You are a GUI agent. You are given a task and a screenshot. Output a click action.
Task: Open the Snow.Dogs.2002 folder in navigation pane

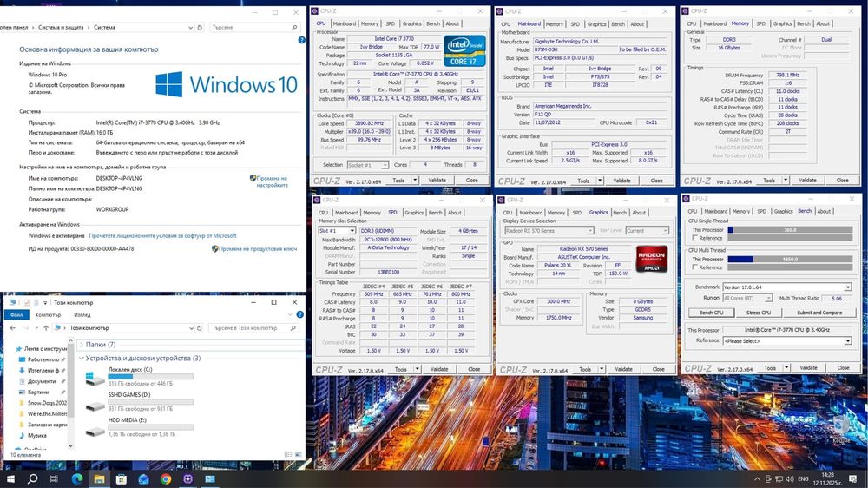point(43,403)
